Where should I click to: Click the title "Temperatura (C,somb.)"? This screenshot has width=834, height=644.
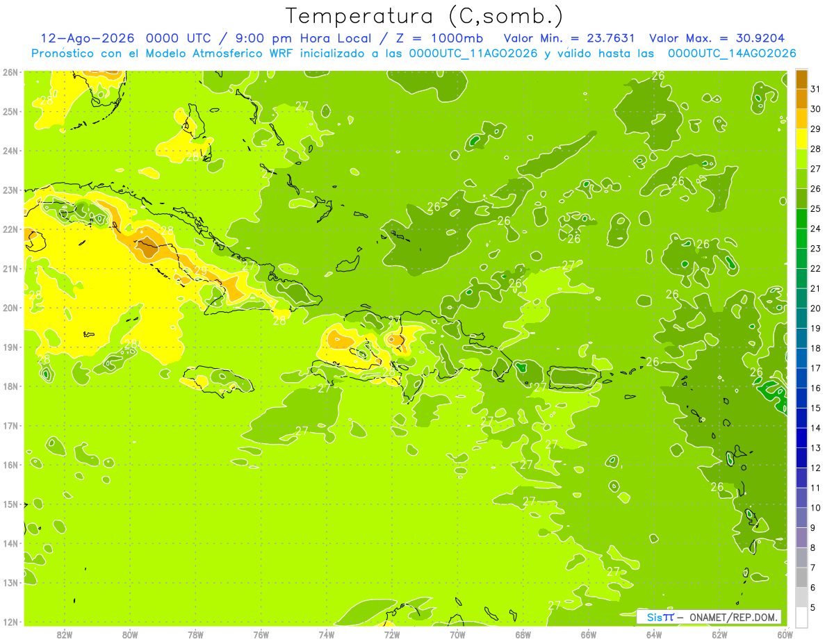[x=425, y=16]
